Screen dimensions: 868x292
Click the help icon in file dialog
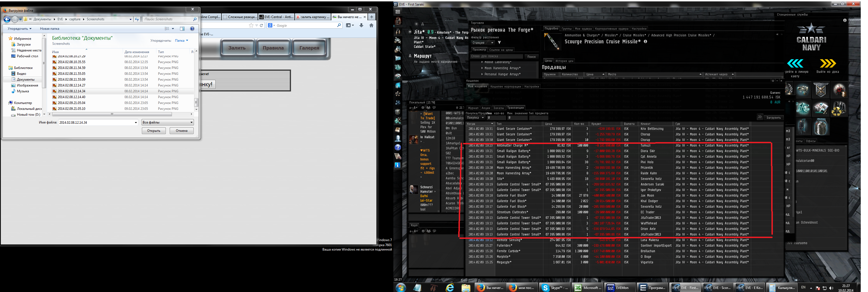click(192, 29)
